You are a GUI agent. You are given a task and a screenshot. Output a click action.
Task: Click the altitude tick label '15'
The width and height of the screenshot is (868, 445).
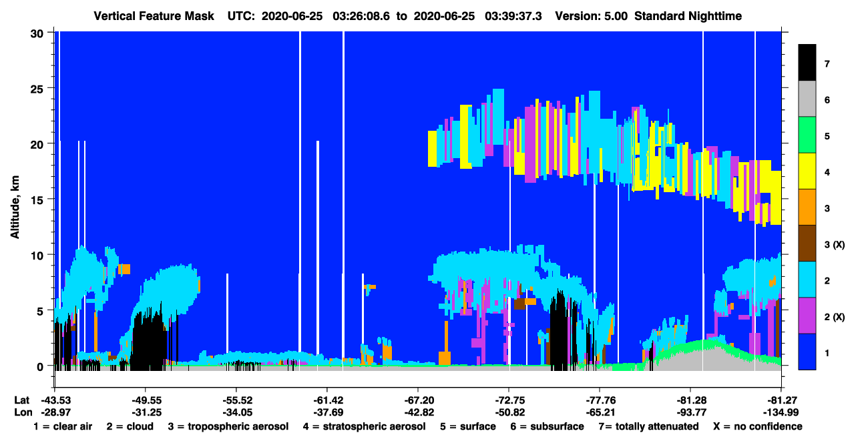tap(39, 199)
